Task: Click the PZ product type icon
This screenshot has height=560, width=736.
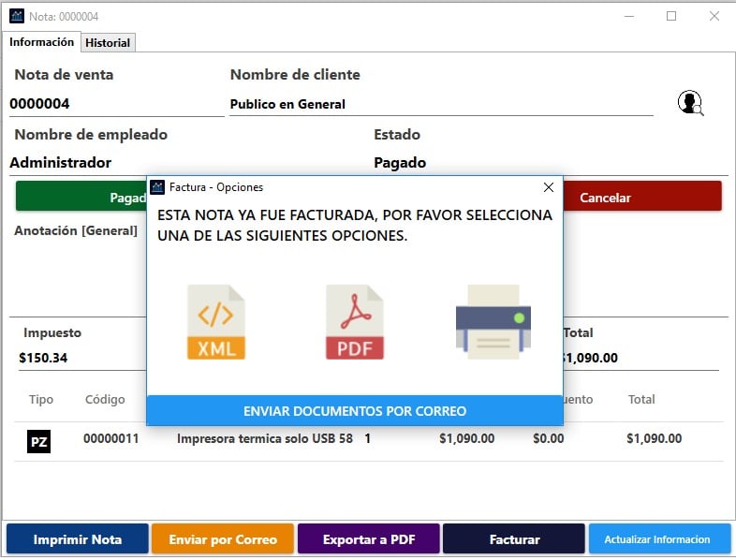Action: tap(38, 439)
